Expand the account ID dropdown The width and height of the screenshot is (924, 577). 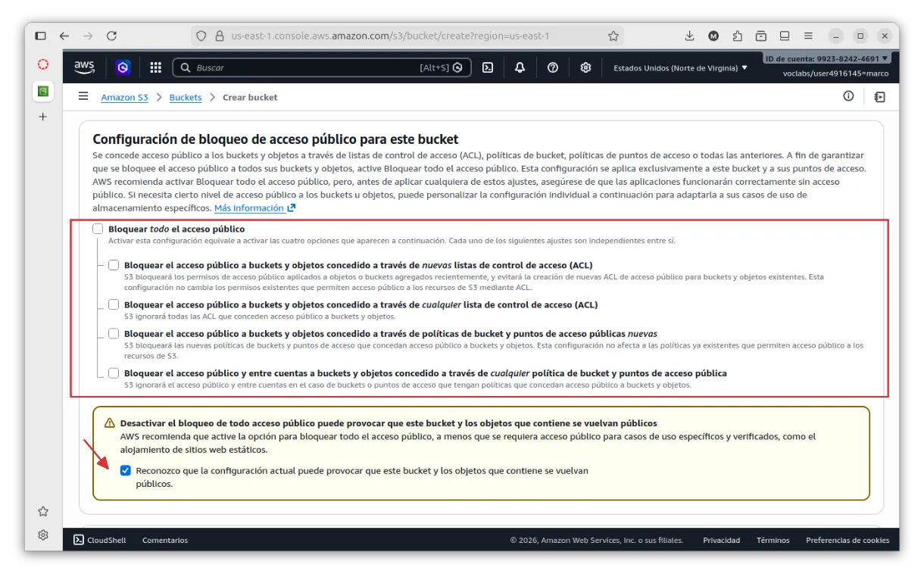tap(826, 58)
